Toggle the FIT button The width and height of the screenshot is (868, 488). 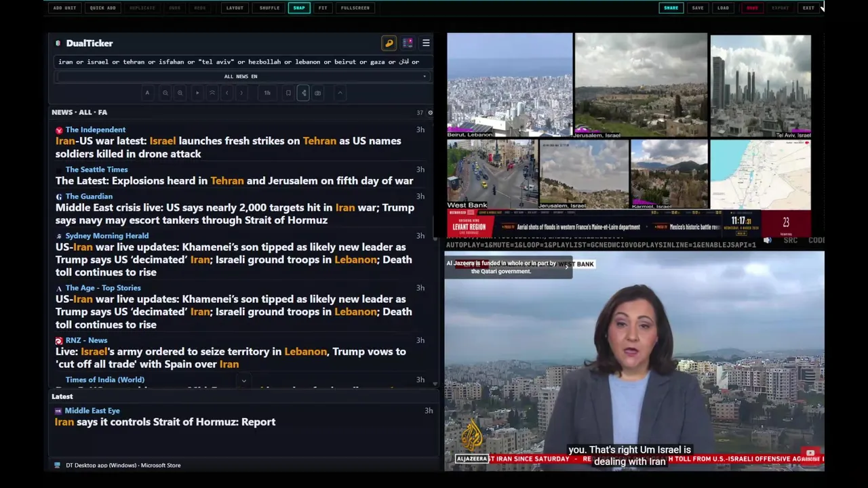(x=323, y=8)
